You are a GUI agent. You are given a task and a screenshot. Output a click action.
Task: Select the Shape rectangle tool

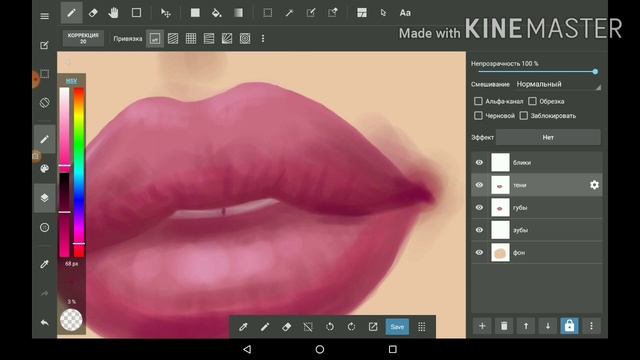click(x=136, y=13)
